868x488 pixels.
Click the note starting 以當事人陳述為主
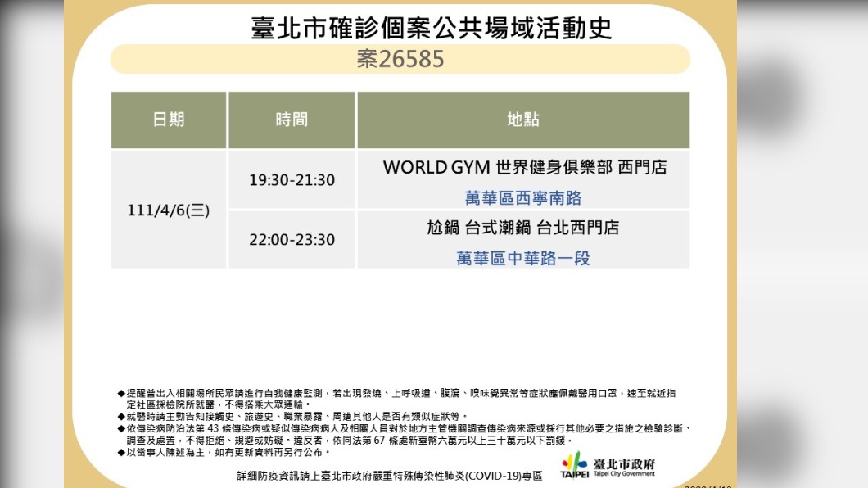[x=224, y=452]
